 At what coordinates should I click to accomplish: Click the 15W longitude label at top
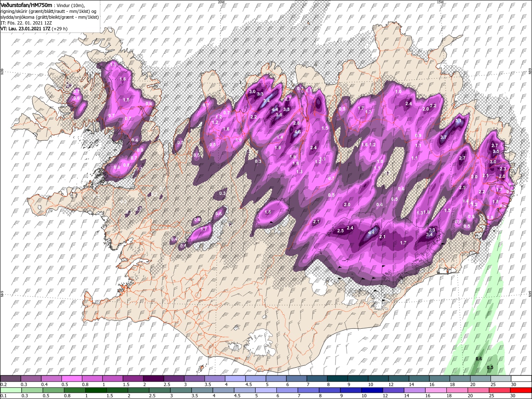440,2
